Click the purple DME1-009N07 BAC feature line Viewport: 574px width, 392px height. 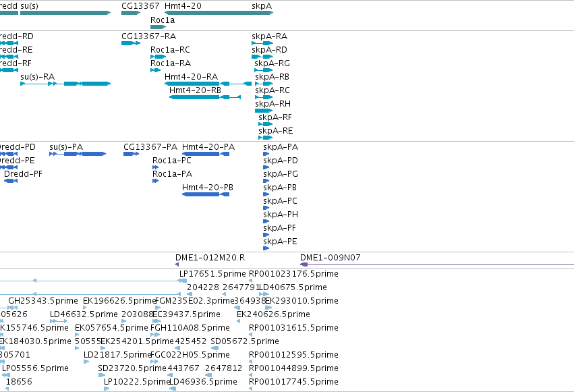[x=437, y=264]
